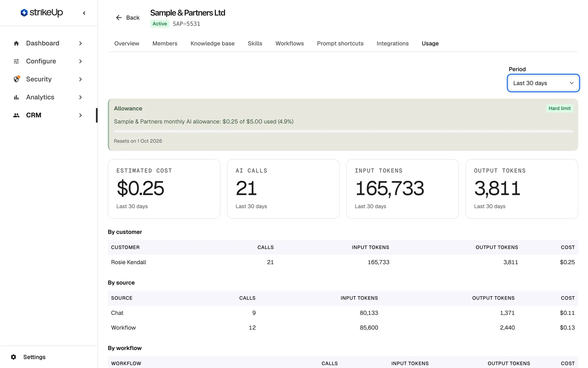Viewport: 588px width, 368px height.
Task: Click the CRM people icon
Action: [x=16, y=115]
